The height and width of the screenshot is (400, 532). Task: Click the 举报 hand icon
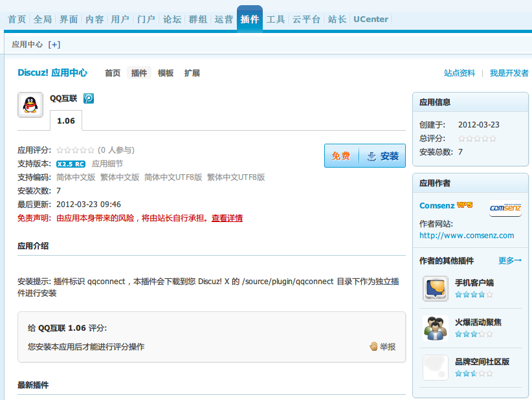373,346
